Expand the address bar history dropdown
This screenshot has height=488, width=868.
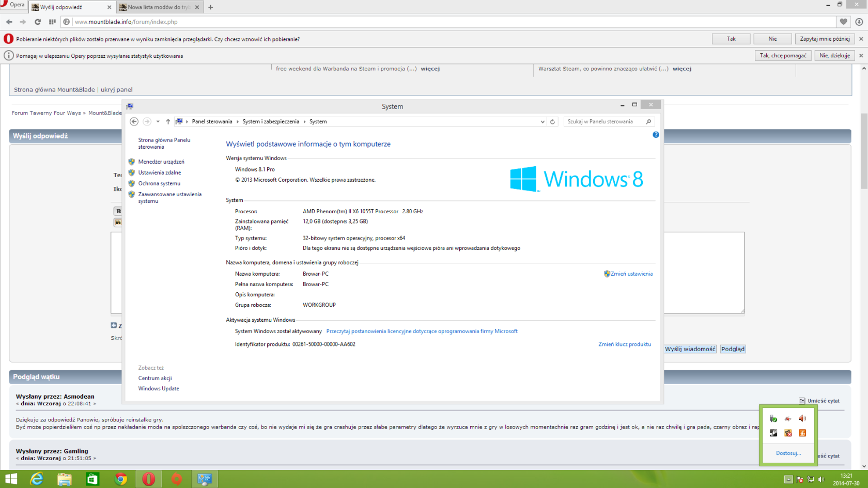click(542, 122)
